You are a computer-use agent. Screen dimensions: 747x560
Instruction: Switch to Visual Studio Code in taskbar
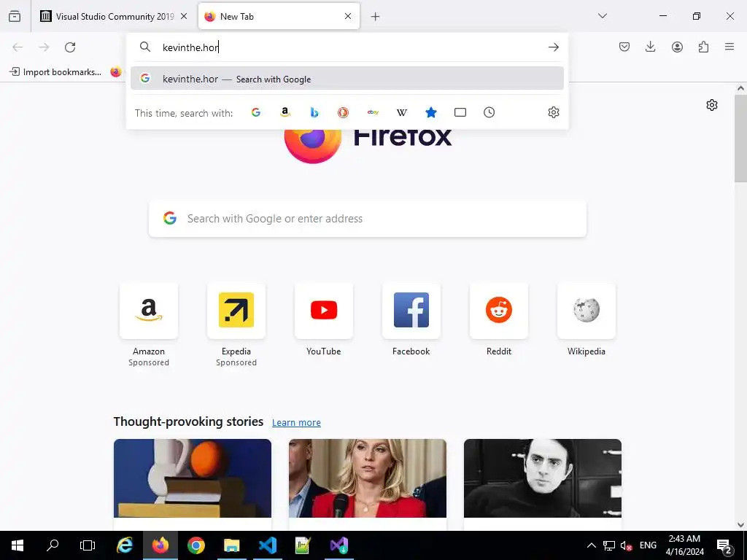tap(267, 545)
